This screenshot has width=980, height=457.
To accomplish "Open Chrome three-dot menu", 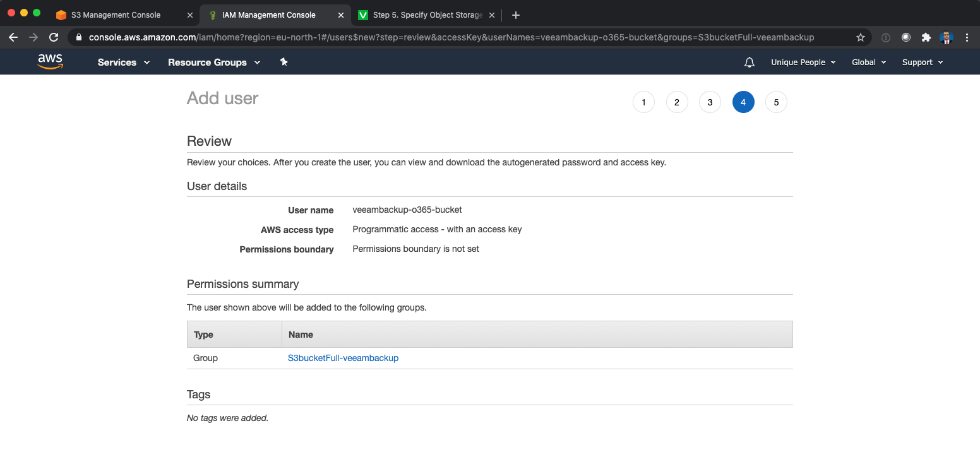I will [x=967, y=37].
